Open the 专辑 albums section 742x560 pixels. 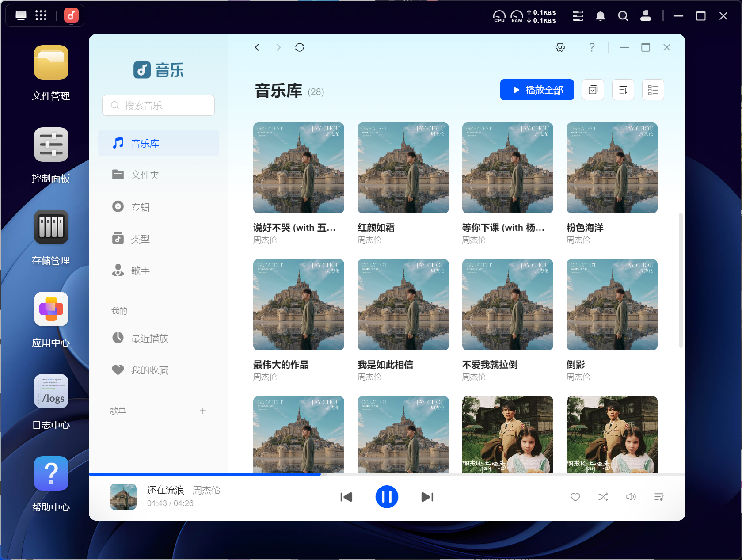pyautogui.click(x=158, y=206)
